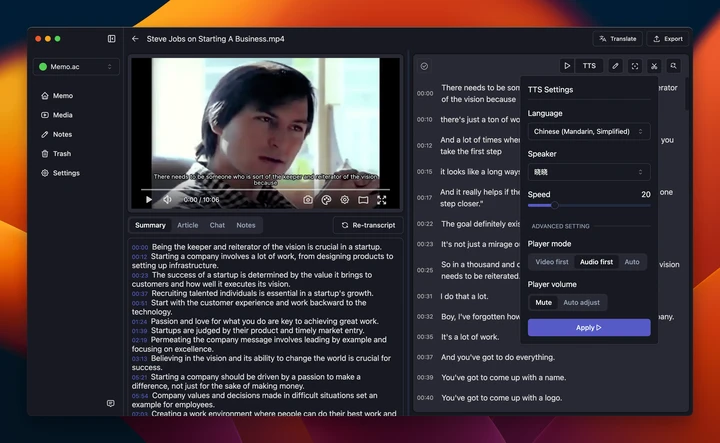Open the Trash section
The image size is (720, 443).
point(56,153)
